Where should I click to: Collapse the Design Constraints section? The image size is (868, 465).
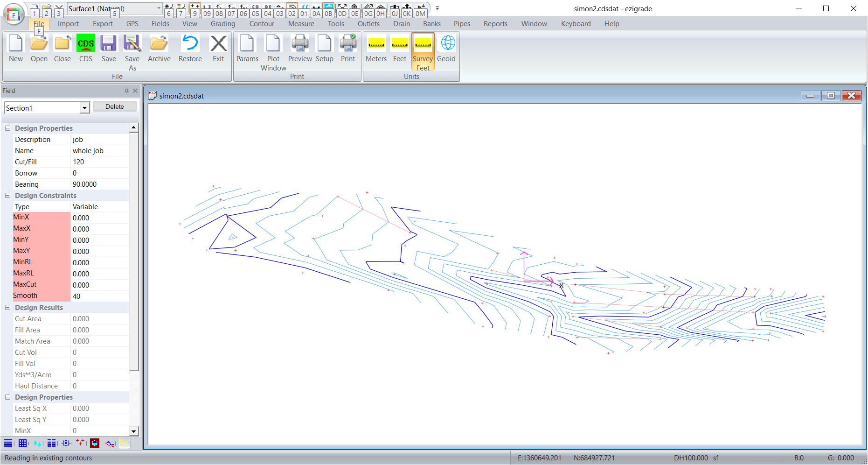pyautogui.click(x=7, y=196)
